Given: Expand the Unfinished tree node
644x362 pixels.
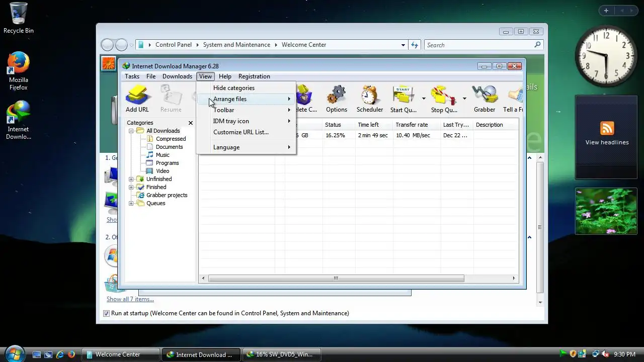Looking at the screenshot, I should pyautogui.click(x=131, y=179).
